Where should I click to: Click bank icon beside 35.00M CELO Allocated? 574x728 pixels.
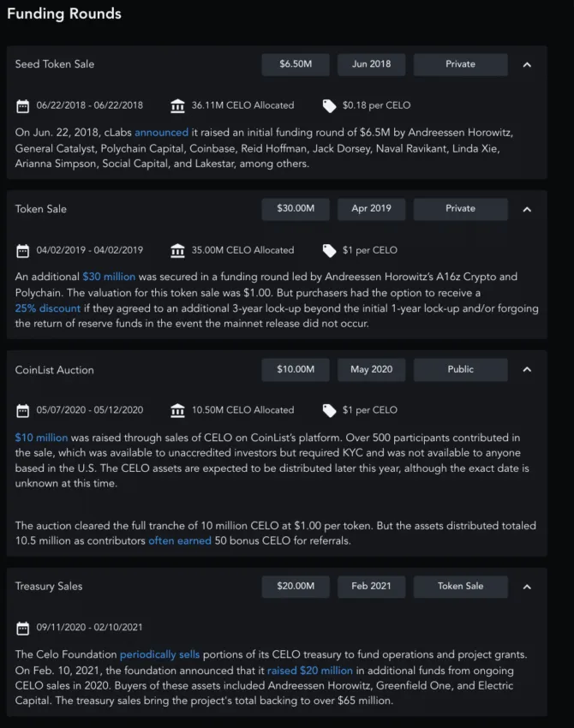177,251
